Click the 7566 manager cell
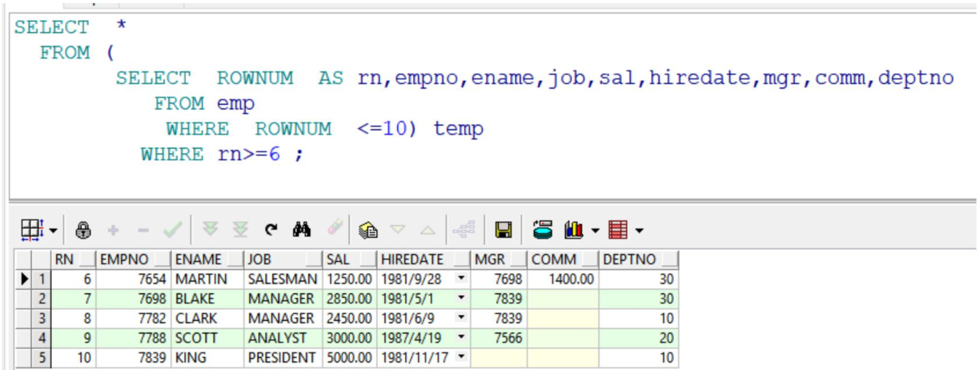The image size is (980, 370). [x=500, y=338]
